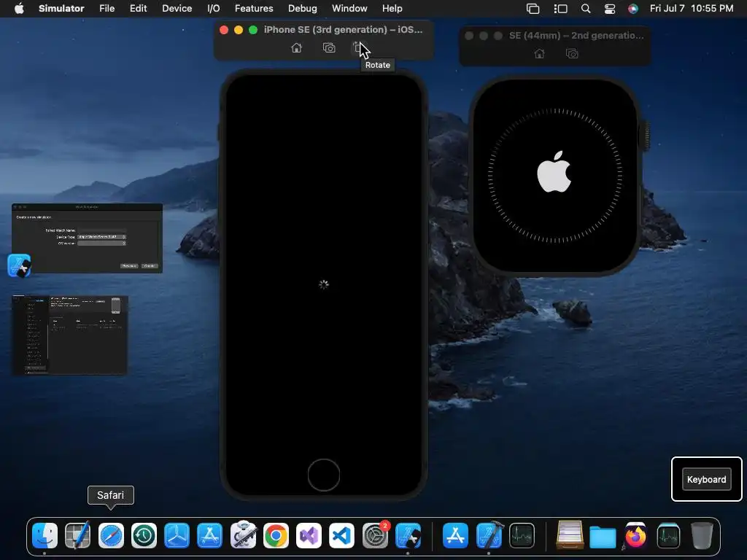This screenshot has height=560, width=747.
Task: Click the Spotlight search icon in menu bar
Action: coord(586,9)
